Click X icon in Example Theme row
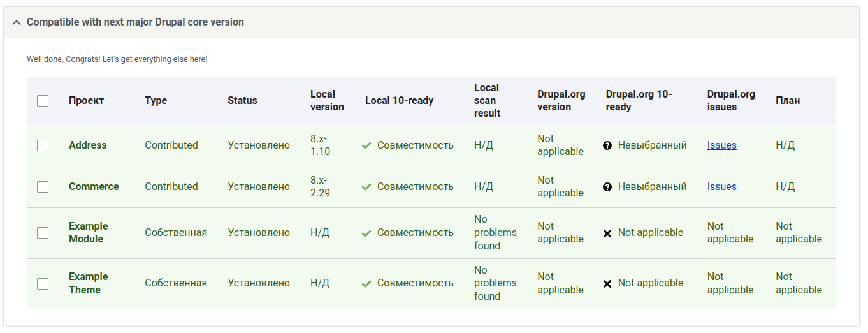Image resolution: width=868 pixels, height=333 pixels. (607, 283)
